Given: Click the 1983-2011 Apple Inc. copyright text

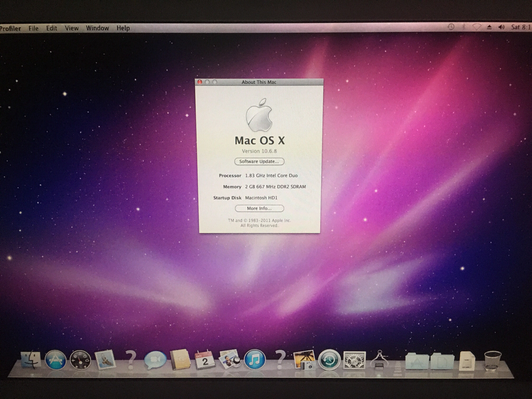Looking at the screenshot, I should pos(260,220).
